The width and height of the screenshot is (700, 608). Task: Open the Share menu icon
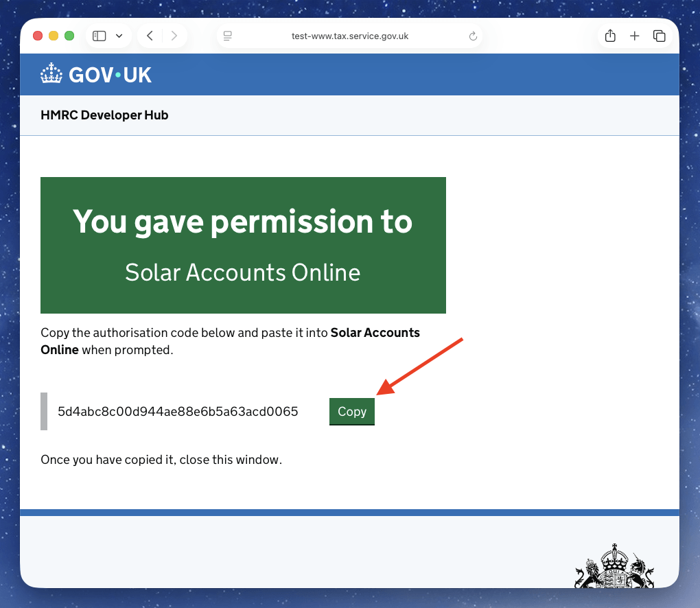click(610, 36)
